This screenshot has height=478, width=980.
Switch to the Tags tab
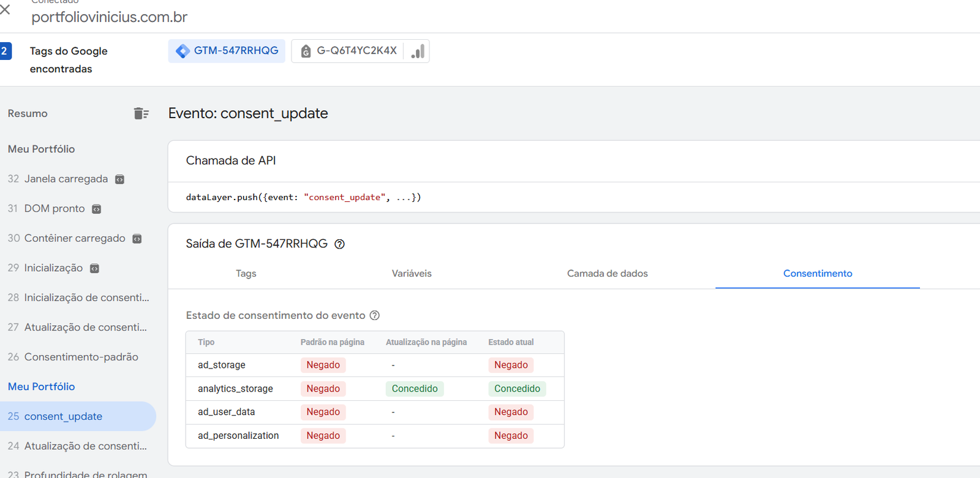point(246,274)
